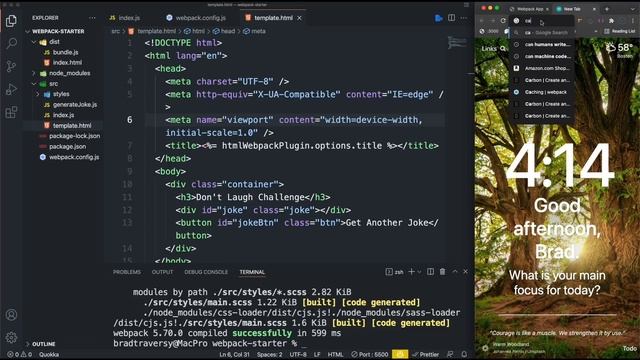Screen dimensions: 640x360
Task: Change language mode via HTML status item
Action: click(x=336, y=355)
